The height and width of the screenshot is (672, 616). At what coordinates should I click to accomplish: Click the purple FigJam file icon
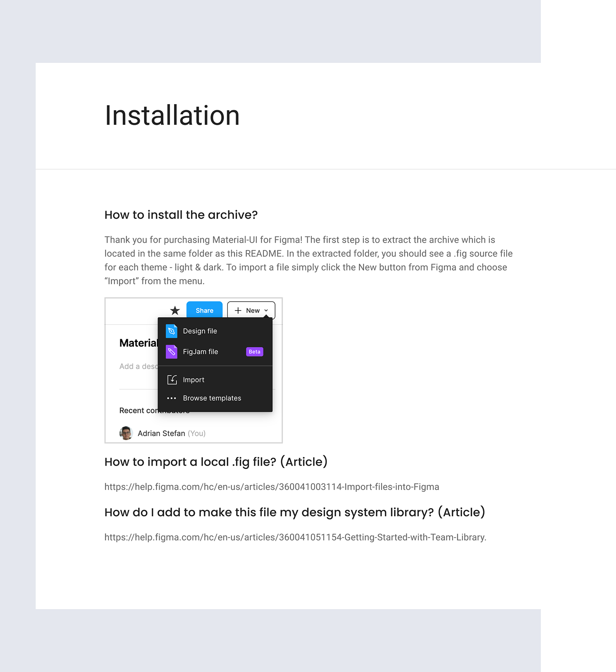[171, 351]
